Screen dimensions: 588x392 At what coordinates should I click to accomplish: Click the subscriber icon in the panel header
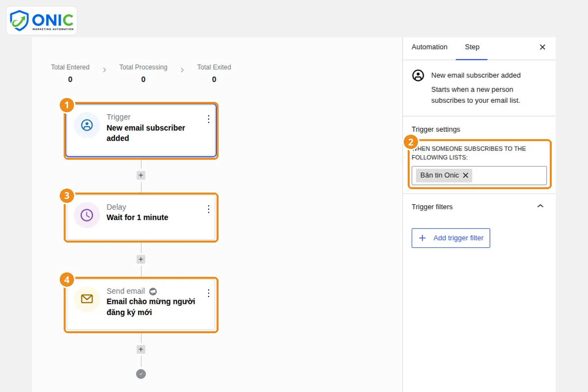pos(418,75)
